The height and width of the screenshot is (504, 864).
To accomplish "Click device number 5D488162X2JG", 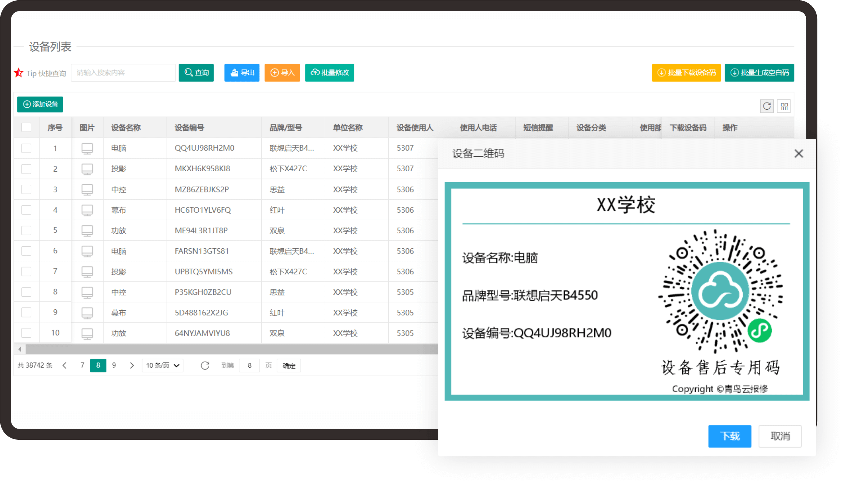I will pyautogui.click(x=201, y=313).
